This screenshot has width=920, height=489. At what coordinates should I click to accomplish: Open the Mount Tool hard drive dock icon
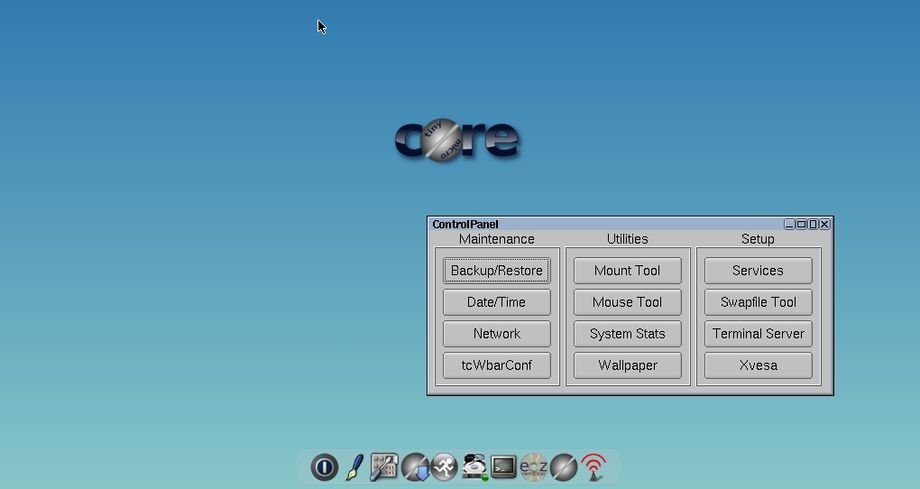tap(474, 467)
